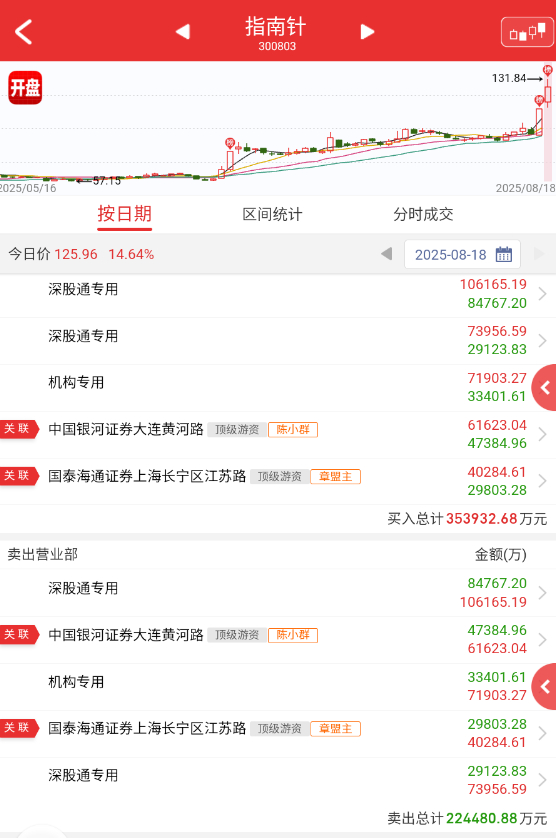
Task: Switch to the 区间统计 tab
Action: click(272, 214)
